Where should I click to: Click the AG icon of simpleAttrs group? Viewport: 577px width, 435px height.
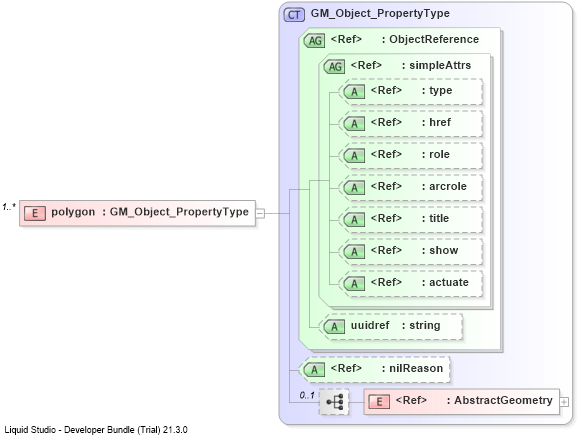point(334,67)
